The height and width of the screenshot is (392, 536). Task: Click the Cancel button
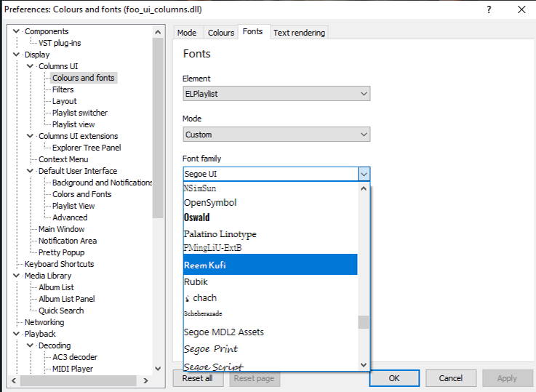click(450, 378)
